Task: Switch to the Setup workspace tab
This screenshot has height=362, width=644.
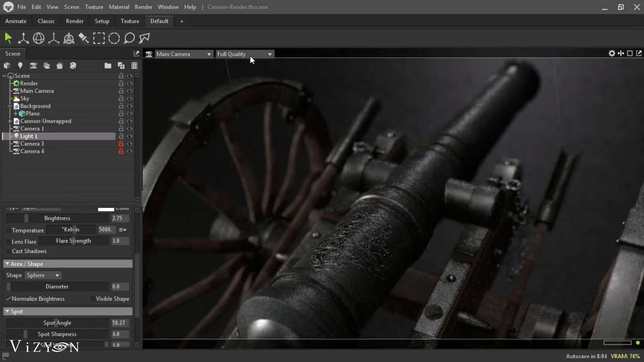Action: pos(102,21)
